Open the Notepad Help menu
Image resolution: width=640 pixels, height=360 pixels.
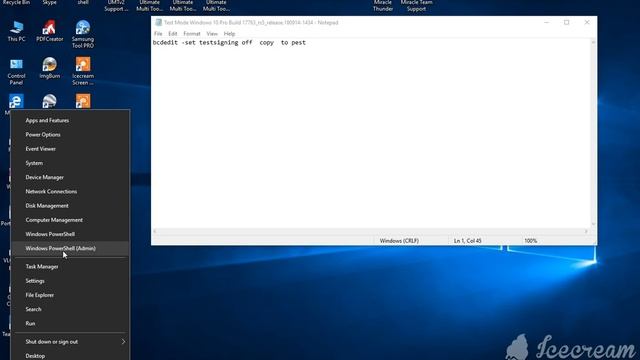pyautogui.click(x=229, y=33)
